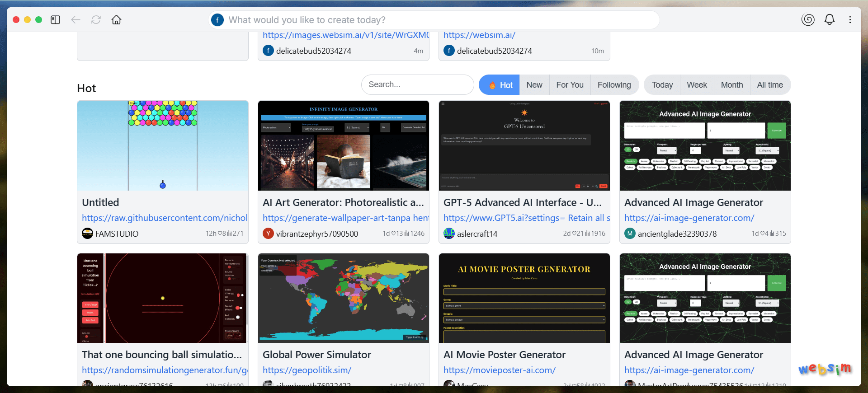The image size is (868, 393).
Task: Focus the 'What would you like to create' bar
Action: (434, 20)
